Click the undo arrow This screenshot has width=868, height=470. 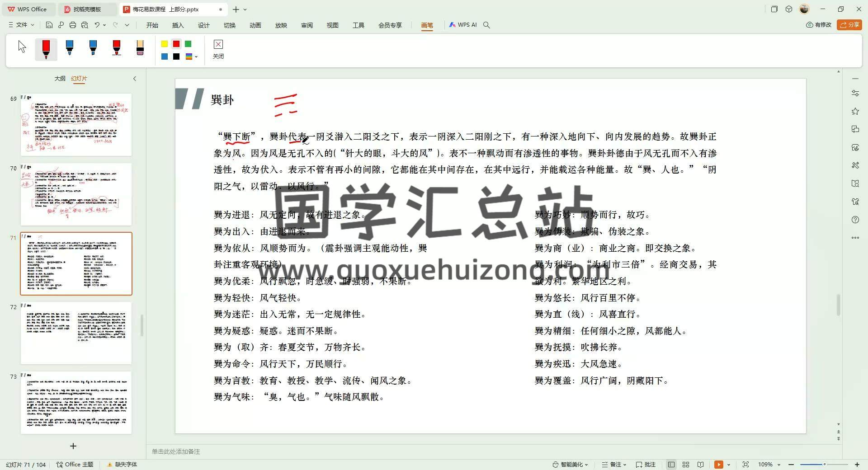pos(97,25)
